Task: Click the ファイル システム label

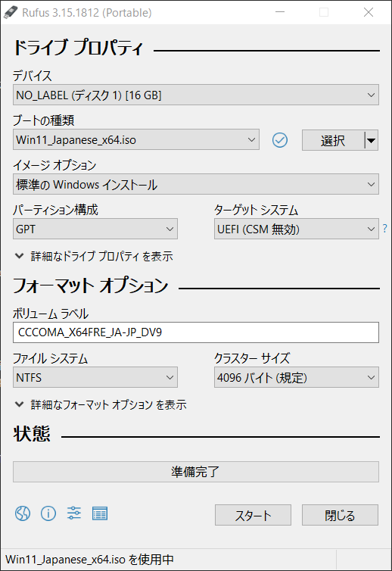Action: pos(50,358)
